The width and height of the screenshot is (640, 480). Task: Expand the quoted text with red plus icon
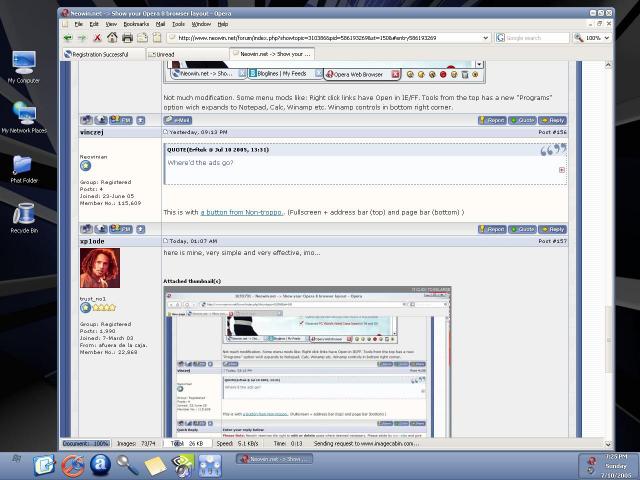pos(562,170)
